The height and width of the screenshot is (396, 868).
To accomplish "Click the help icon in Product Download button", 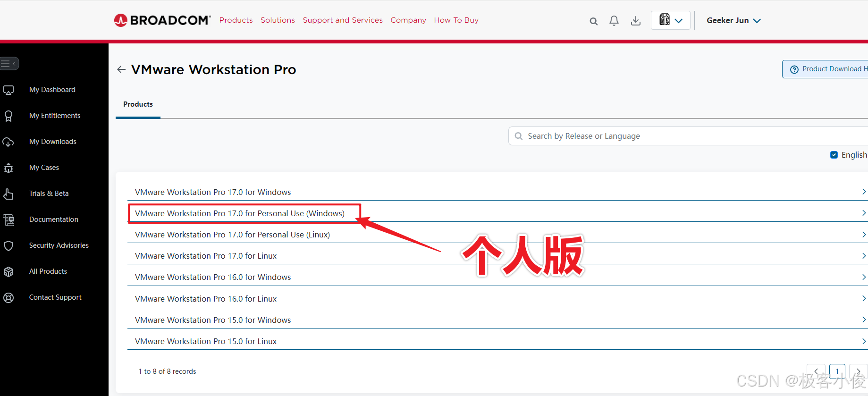I will pos(794,69).
